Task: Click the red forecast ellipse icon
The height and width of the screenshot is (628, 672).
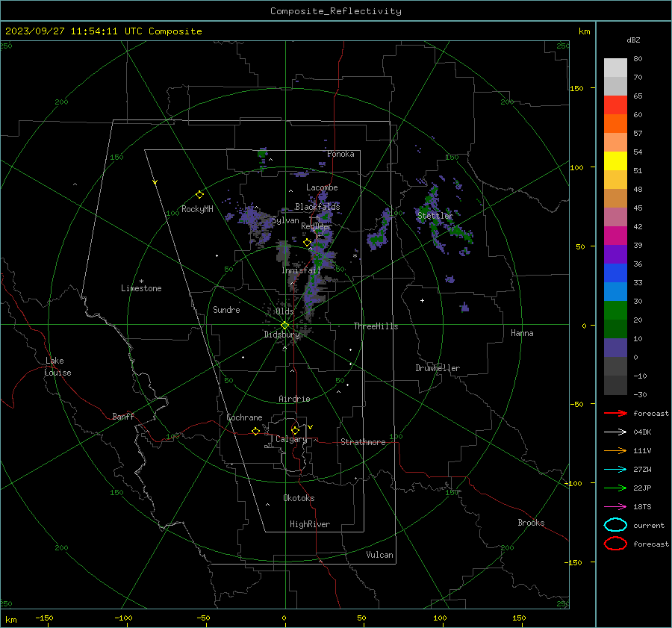Action: pyautogui.click(x=615, y=544)
